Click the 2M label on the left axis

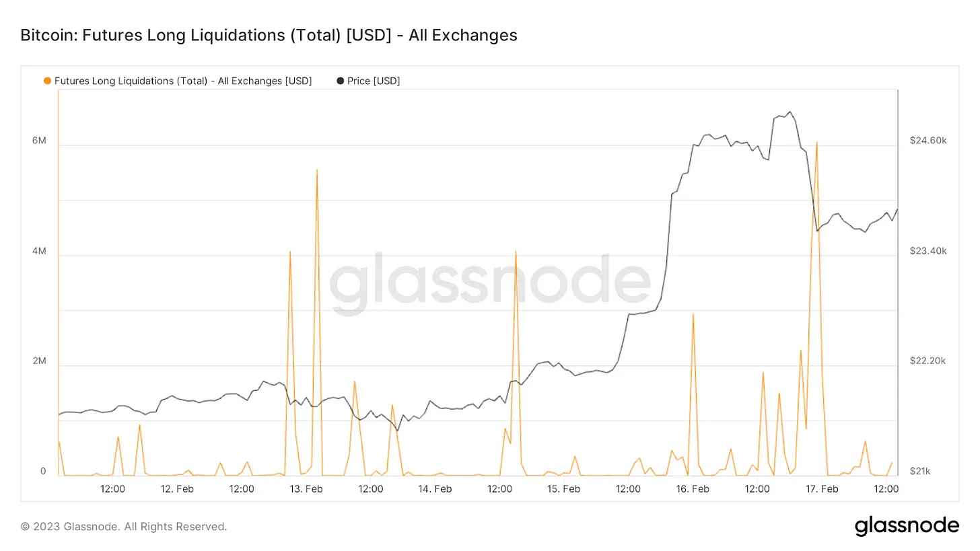coord(39,361)
